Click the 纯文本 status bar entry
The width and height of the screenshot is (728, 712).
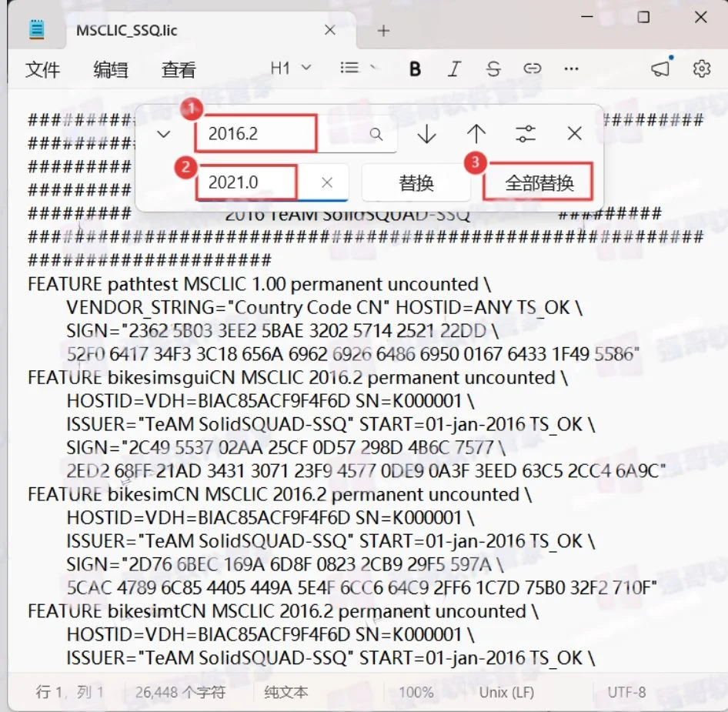[x=286, y=692]
